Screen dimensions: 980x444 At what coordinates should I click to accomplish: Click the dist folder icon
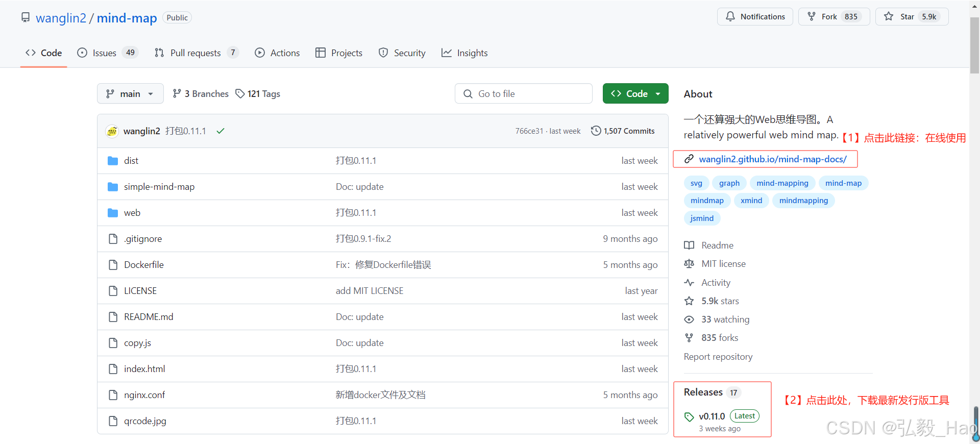113,161
